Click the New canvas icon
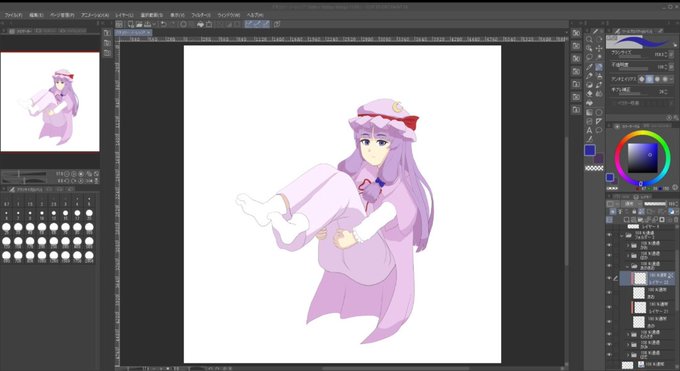The width and height of the screenshot is (680, 371). click(x=131, y=24)
